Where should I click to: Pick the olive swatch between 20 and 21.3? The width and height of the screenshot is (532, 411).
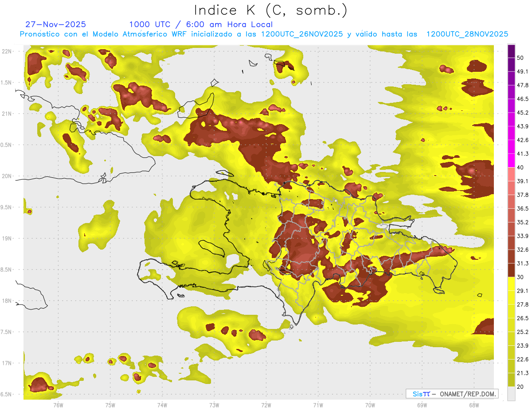[511, 380]
